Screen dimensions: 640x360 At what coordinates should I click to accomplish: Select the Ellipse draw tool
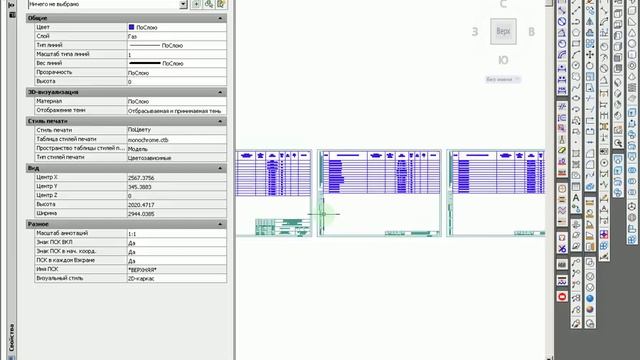pos(576,98)
